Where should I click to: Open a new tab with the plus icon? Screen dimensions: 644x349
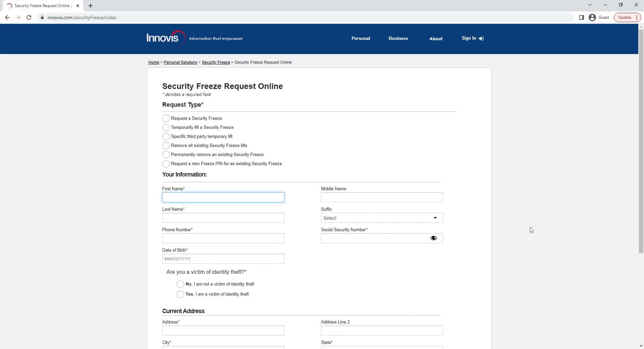click(91, 6)
